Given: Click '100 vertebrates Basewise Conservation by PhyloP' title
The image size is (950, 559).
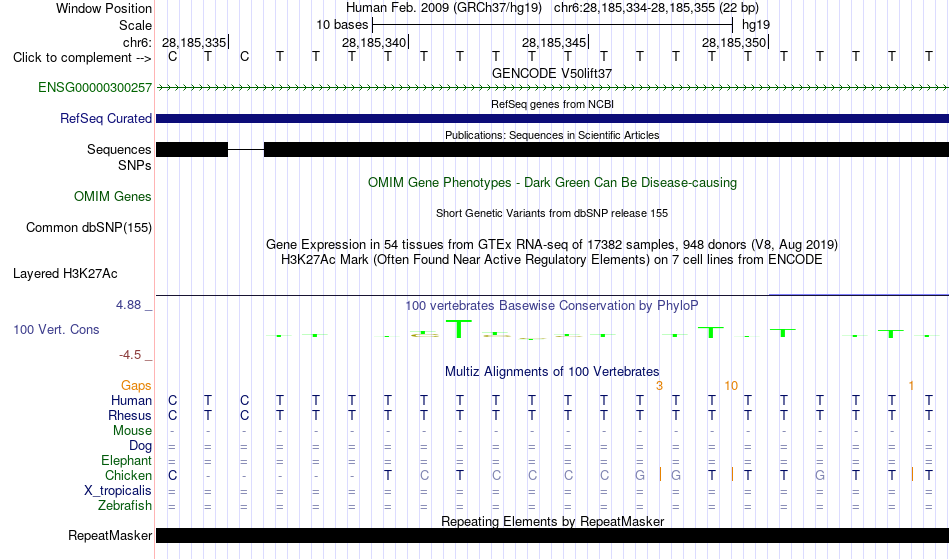Looking at the screenshot, I should (x=552, y=306).
